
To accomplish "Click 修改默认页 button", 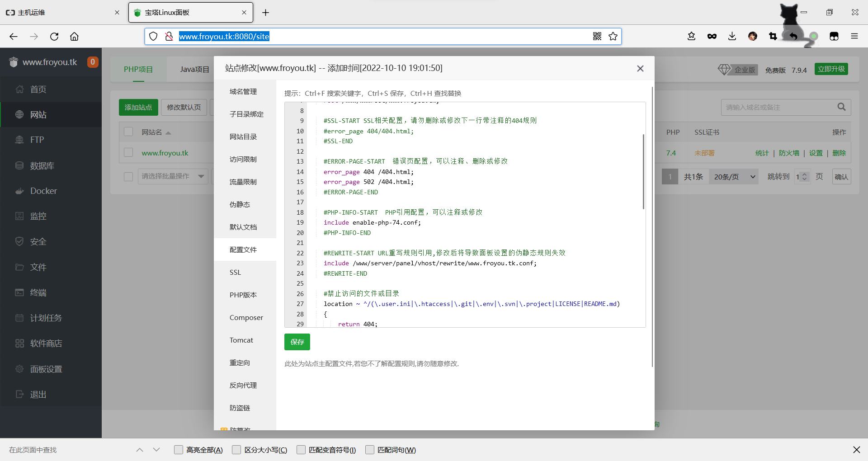I will [184, 107].
